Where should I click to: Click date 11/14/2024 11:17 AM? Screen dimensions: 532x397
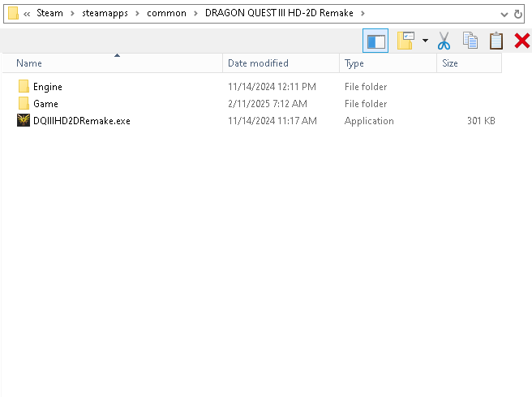tap(272, 120)
